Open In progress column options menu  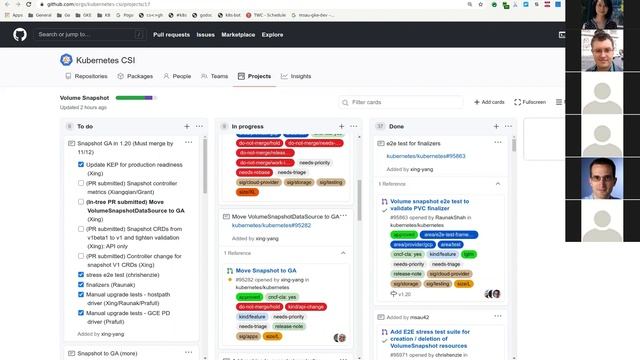click(353, 127)
